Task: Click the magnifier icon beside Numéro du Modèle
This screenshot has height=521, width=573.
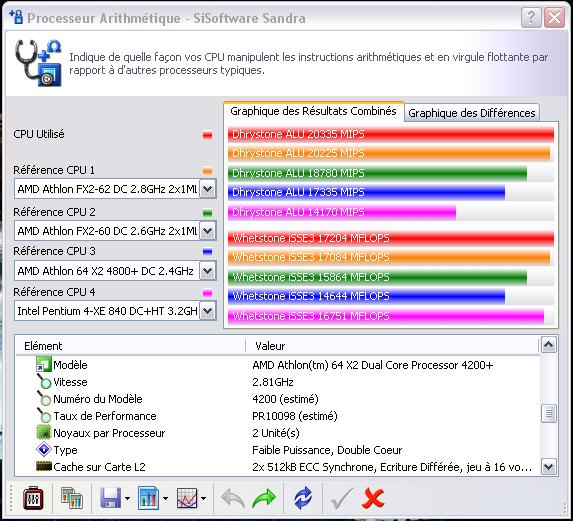Action: pos(44,398)
